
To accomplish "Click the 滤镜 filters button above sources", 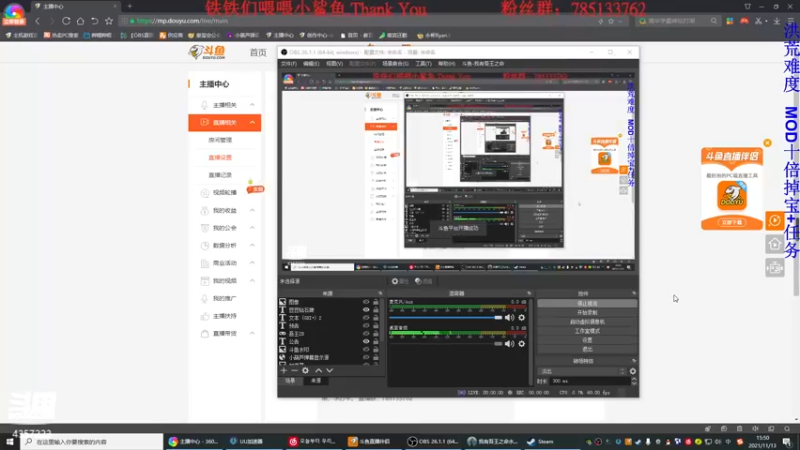I will click(423, 281).
